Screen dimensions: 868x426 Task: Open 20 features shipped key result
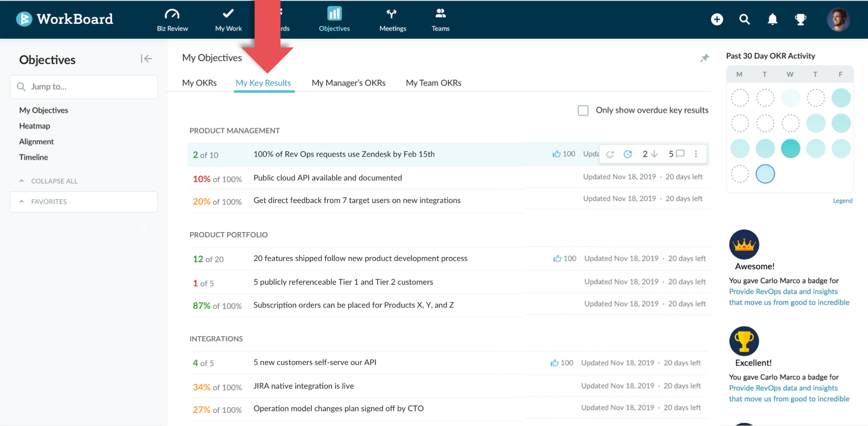coord(360,258)
